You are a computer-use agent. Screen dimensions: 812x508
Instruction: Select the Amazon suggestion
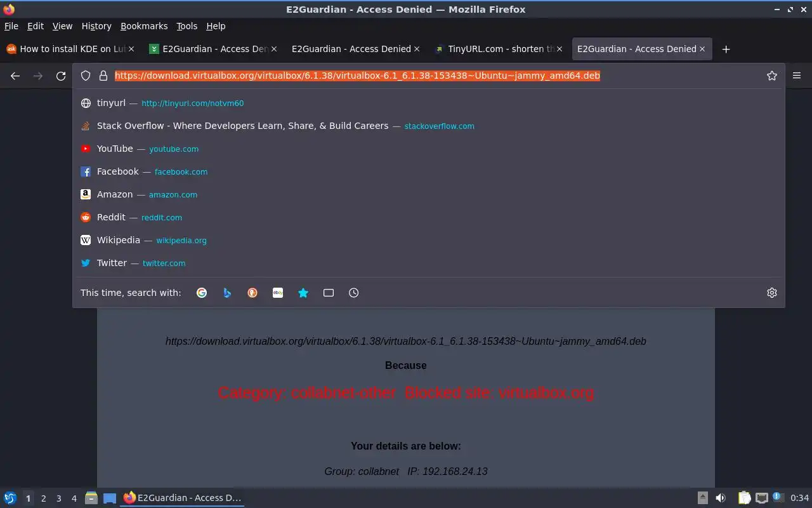(429, 194)
